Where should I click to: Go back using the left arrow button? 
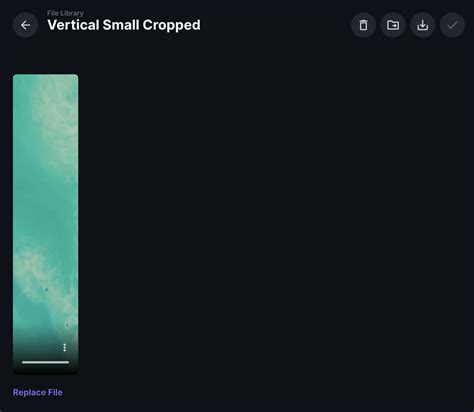point(25,25)
